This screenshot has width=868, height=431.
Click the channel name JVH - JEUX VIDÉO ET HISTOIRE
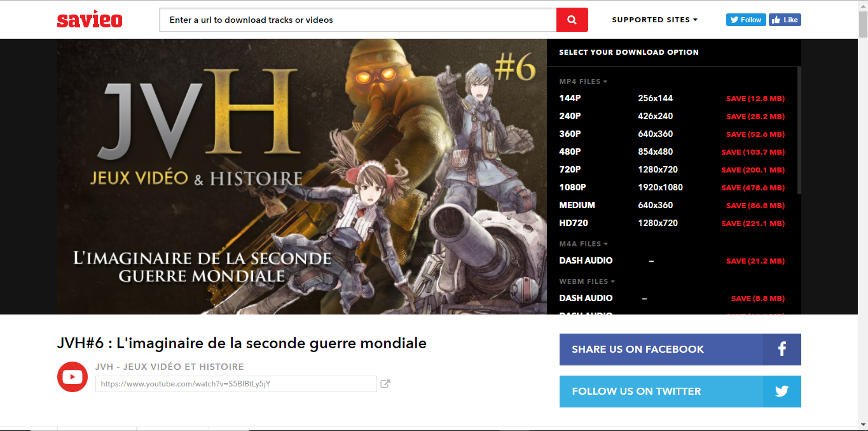coord(170,367)
